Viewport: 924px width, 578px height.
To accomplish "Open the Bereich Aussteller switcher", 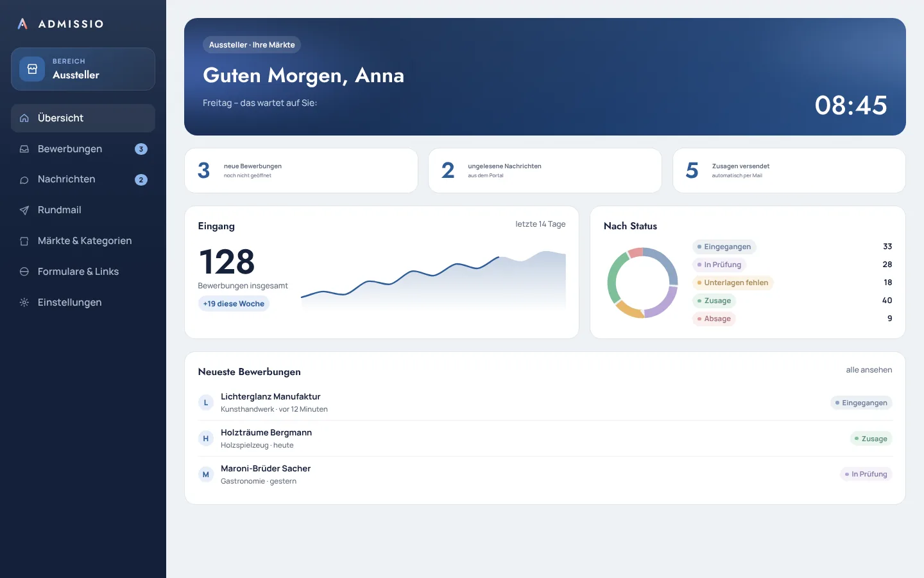I will (x=83, y=69).
